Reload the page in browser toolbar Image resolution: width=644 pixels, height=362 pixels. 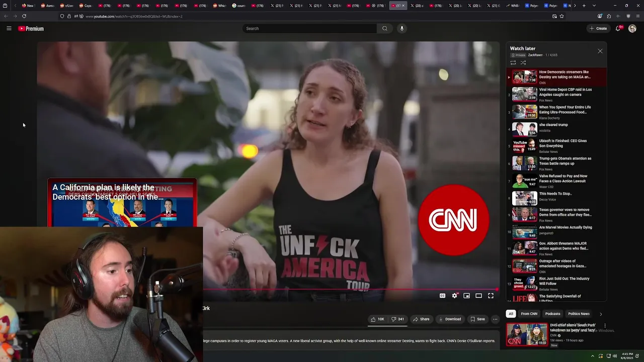pos(24,16)
